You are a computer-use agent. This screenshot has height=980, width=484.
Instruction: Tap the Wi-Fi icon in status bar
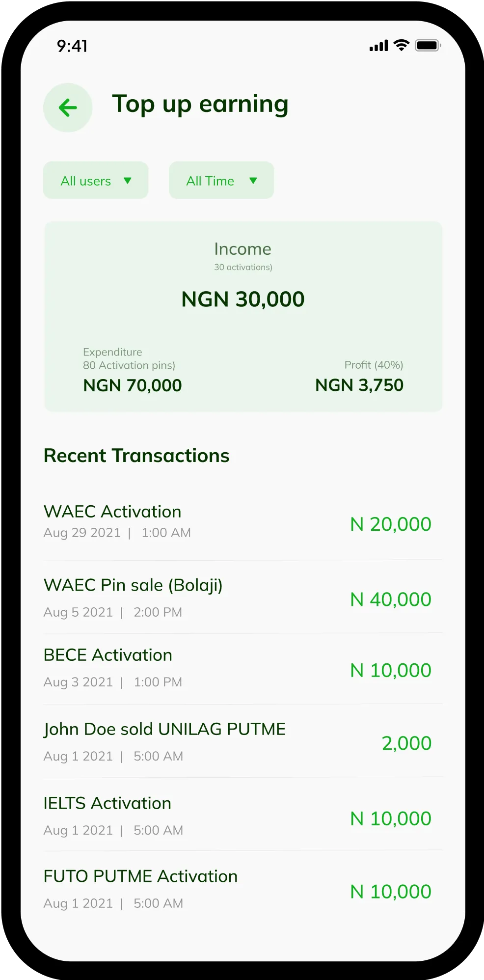click(x=402, y=45)
